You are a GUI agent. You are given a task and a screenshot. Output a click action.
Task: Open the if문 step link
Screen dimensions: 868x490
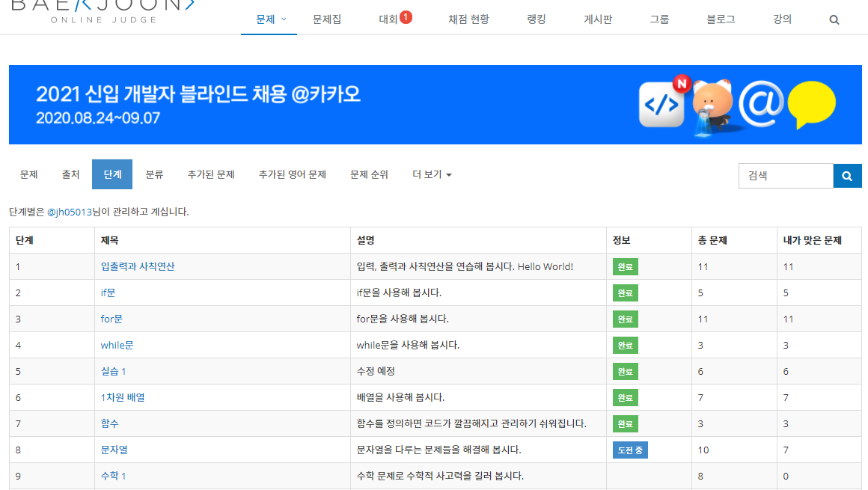[108, 293]
